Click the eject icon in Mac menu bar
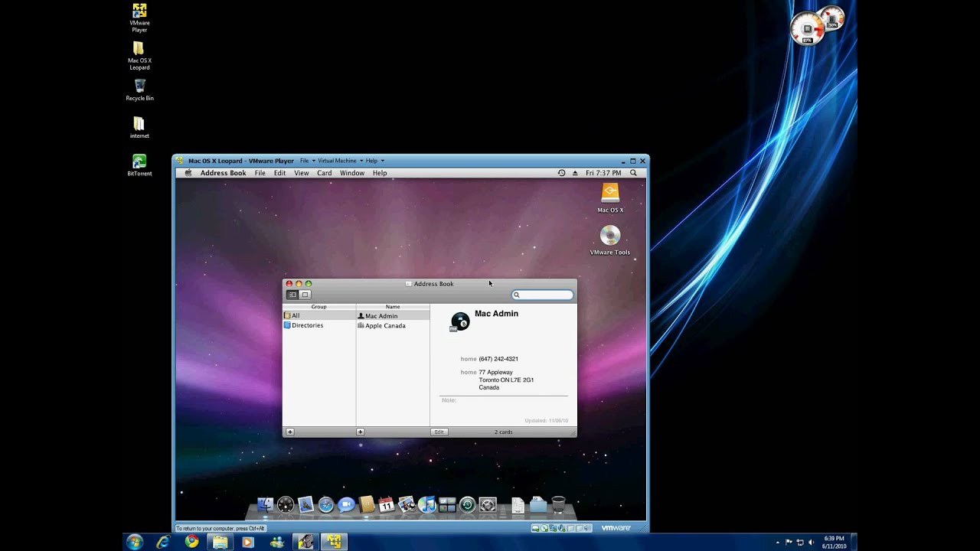 [575, 173]
